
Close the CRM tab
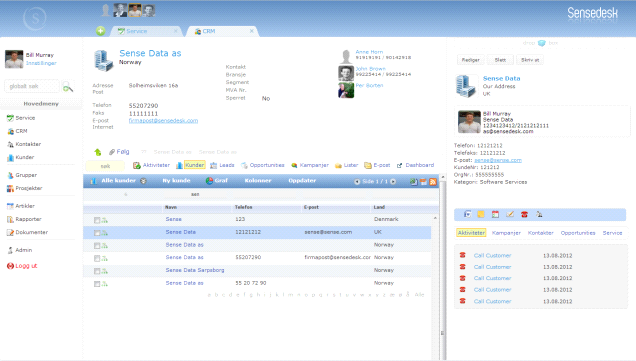(251, 31)
